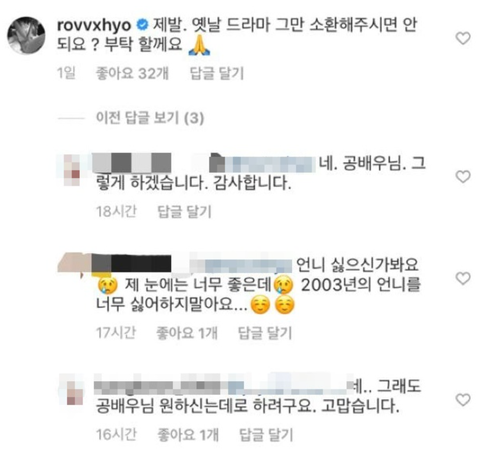480x465 pixels.
Task: Open the rovvxhyo username link
Action: coord(94,26)
